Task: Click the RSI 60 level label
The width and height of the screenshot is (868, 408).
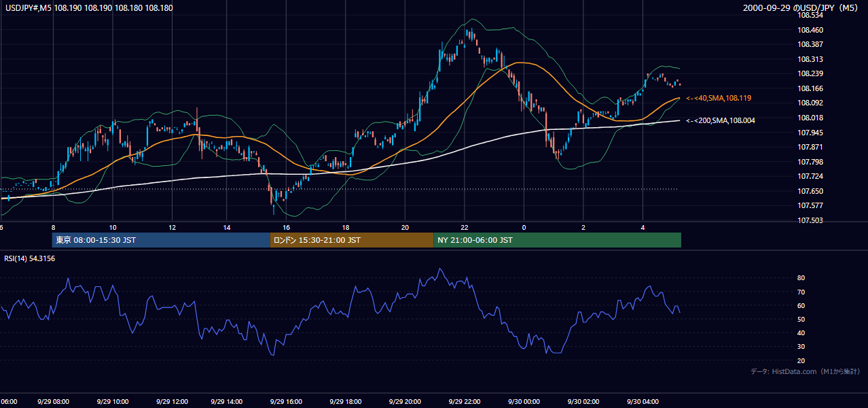Action: pos(801,305)
